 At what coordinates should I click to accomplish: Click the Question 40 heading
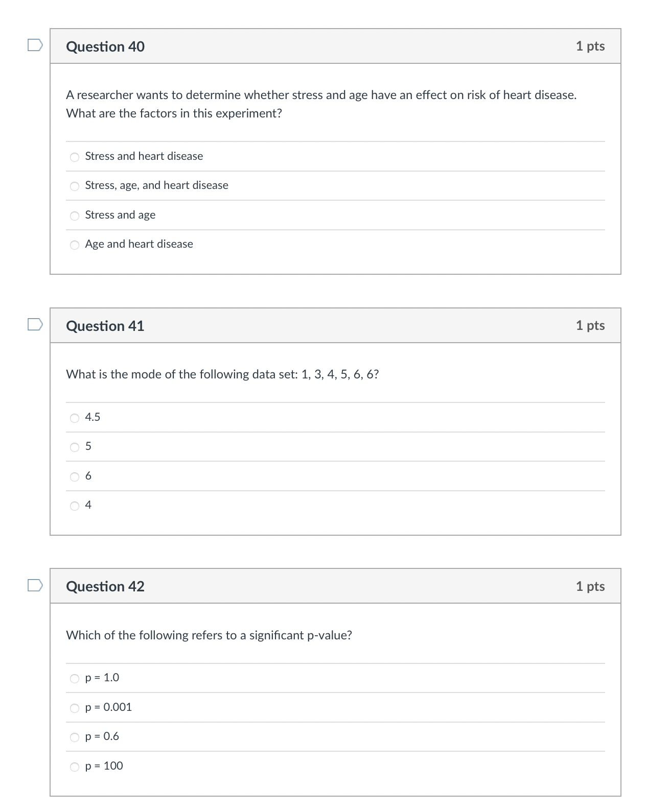click(x=105, y=46)
